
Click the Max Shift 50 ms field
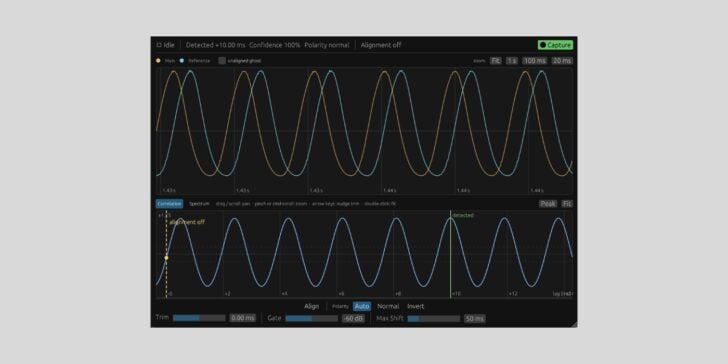coord(474,318)
